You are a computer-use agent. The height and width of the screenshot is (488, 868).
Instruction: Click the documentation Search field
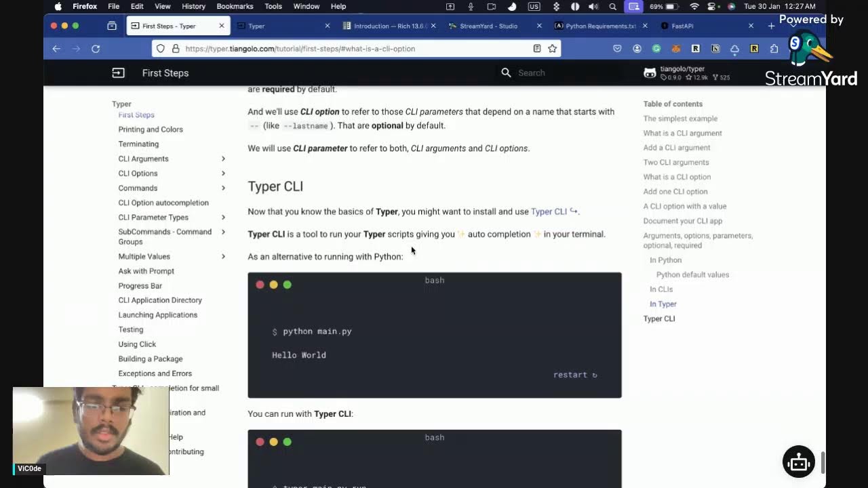[561, 73]
